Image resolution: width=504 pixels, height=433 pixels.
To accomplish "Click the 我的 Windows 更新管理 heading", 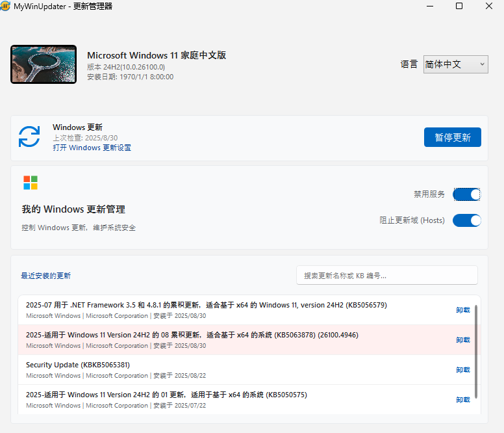I will [73, 209].
